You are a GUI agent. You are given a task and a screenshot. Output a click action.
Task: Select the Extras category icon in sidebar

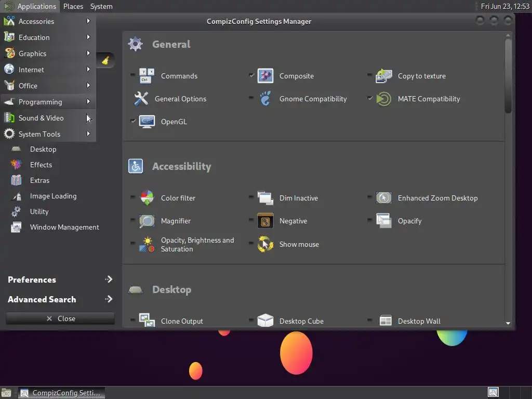[16, 180]
